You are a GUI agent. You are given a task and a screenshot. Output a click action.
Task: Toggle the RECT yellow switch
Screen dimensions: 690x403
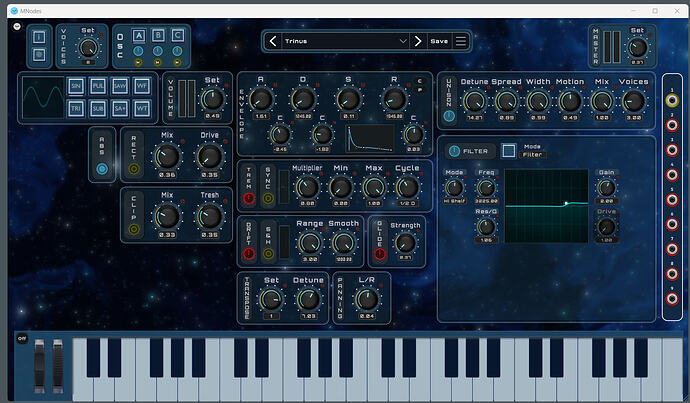(x=134, y=169)
